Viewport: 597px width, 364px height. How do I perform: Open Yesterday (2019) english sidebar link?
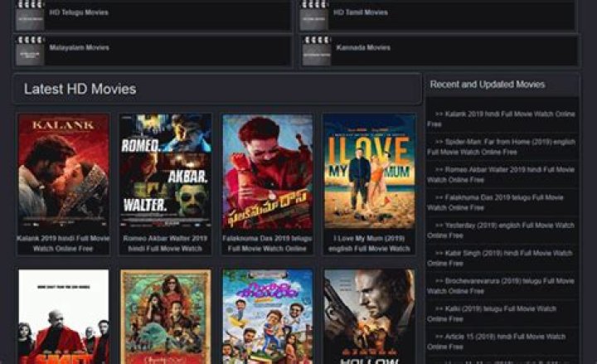pyautogui.click(x=501, y=230)
